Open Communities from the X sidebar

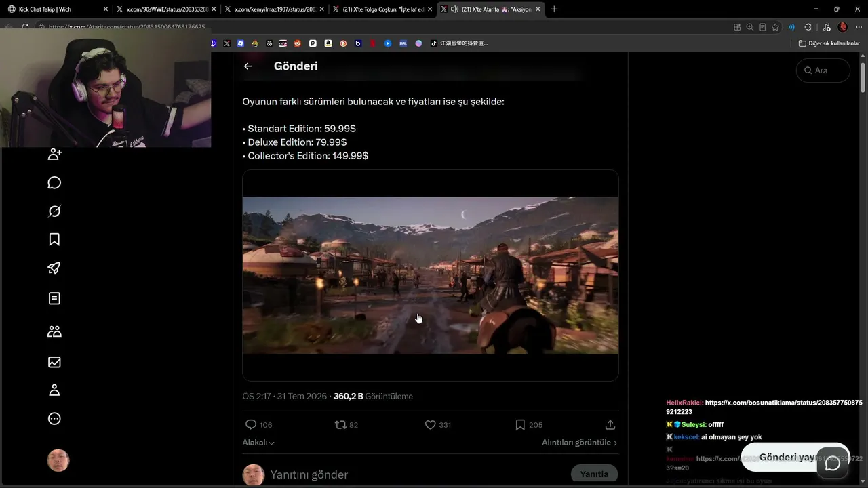[x=55, y=331]
